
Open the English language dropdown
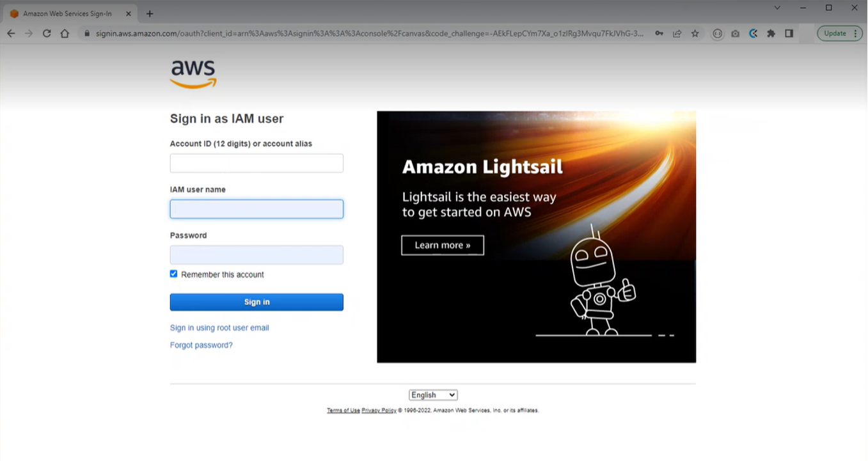[433, 395]
